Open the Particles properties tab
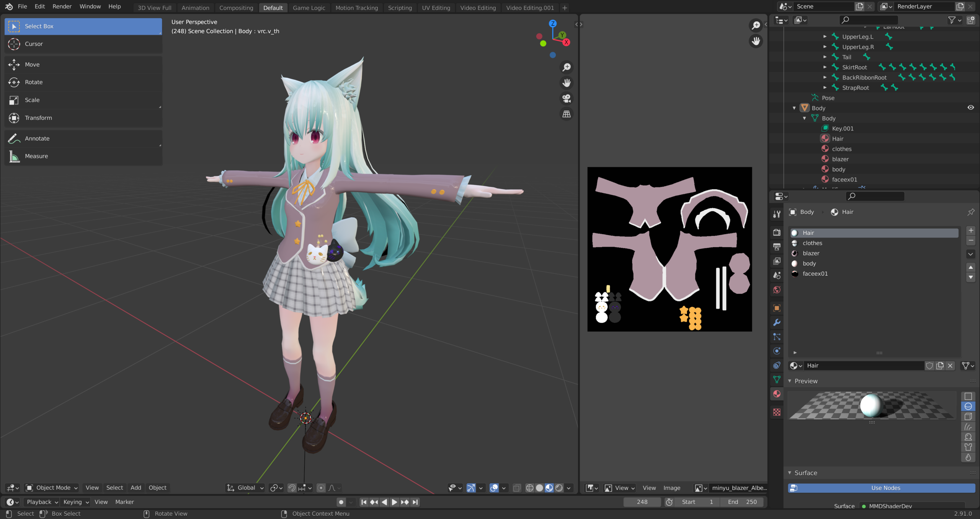This screenshot has height=519, width=980. tap(777, 337)
